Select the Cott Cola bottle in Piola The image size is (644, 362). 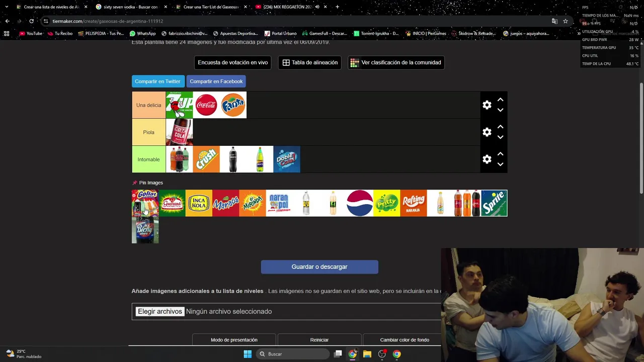coord(179,132)
